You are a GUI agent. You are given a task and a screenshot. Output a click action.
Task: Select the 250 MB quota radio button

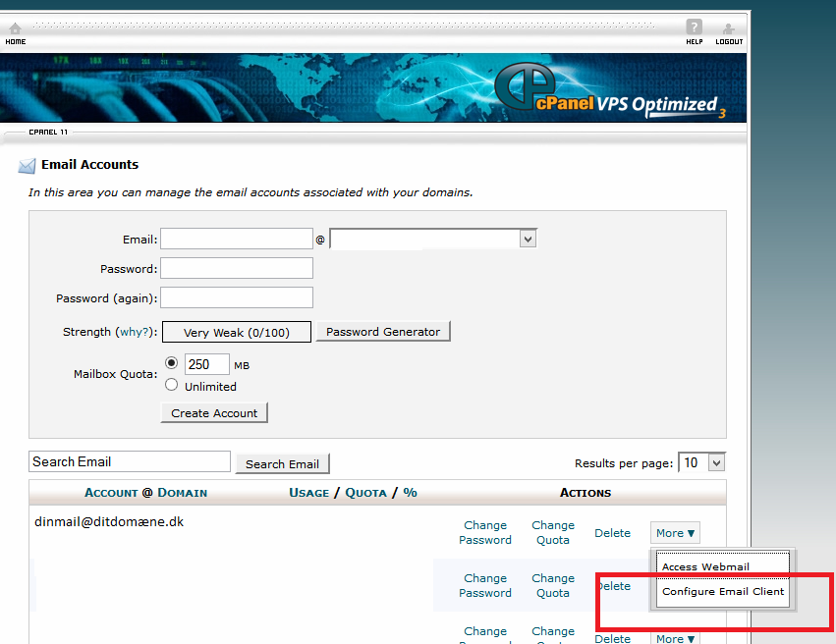[x=172, y=362]
